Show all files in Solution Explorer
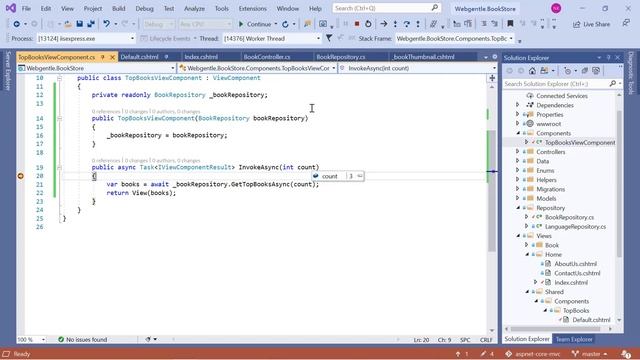The width and height of the screenshot is (640, 360). pyautogui.click(x=596, y=71)
